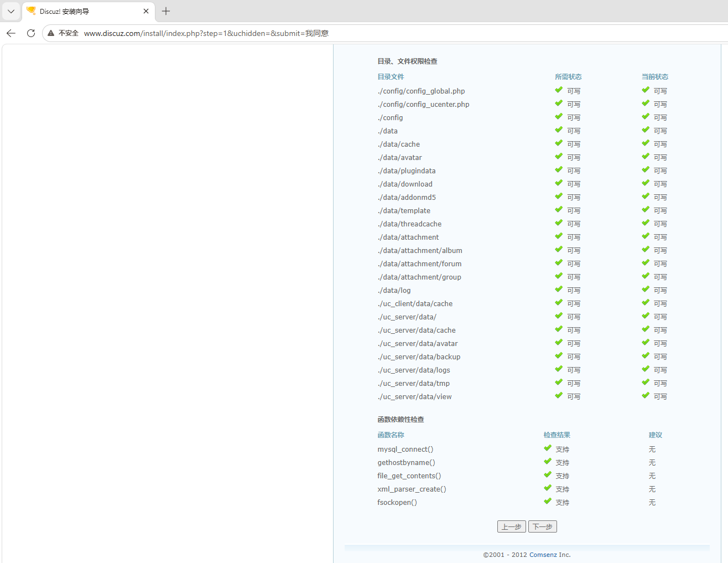Click 当前状态 checkmark for ./config row
The height and width of the screenshot is (563, 728).
point(646,117)
